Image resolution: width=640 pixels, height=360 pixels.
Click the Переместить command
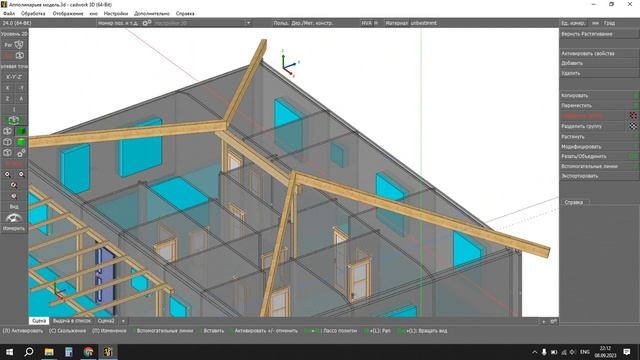[598, 105]
